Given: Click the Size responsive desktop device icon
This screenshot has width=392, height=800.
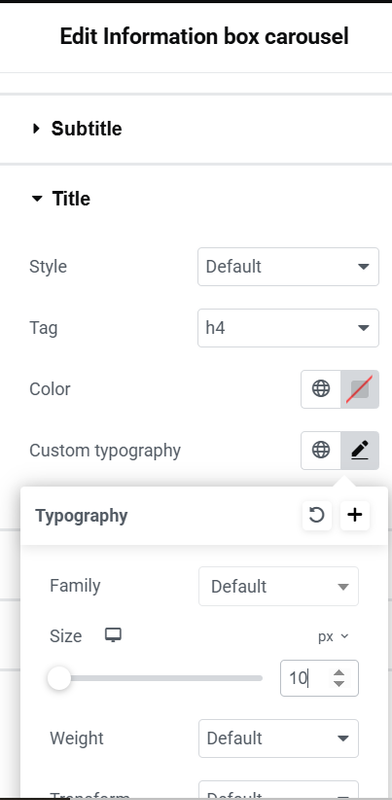Looking at the screenshot, I should pyautogui.click(x=113, y=636).
